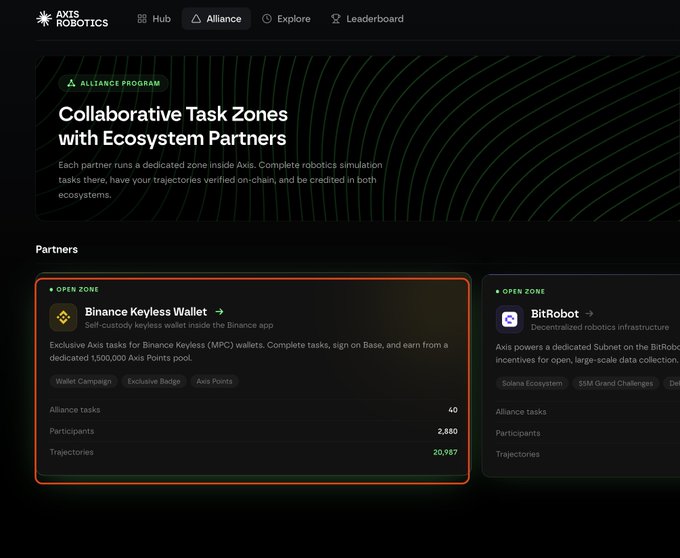Viewport: 680px width, 558px height.
Task: Click the Leaderboard trophy icon
Action: pos(336,19)
